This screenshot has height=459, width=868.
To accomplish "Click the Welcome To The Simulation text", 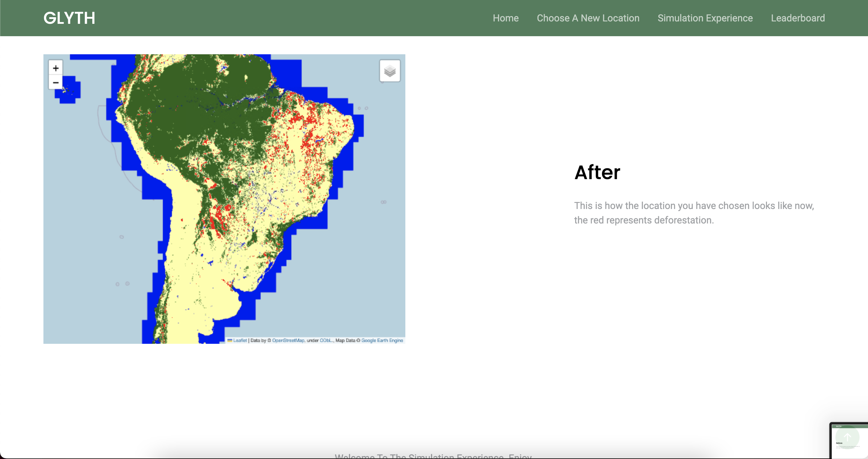I will [433, 456].
